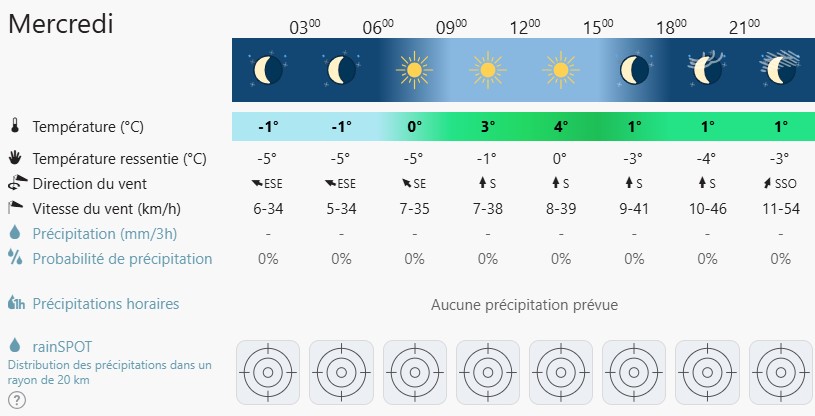Click the thermometer icon beside Température
This screenshot has width=815, height=416.
click(15, 125)
